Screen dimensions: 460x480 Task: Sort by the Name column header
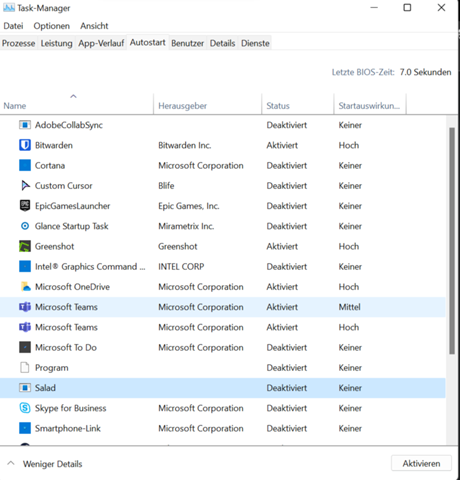pos(77,104)
